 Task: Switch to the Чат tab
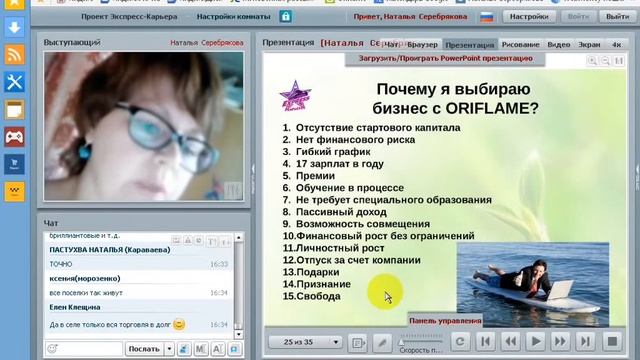(391, 44)
